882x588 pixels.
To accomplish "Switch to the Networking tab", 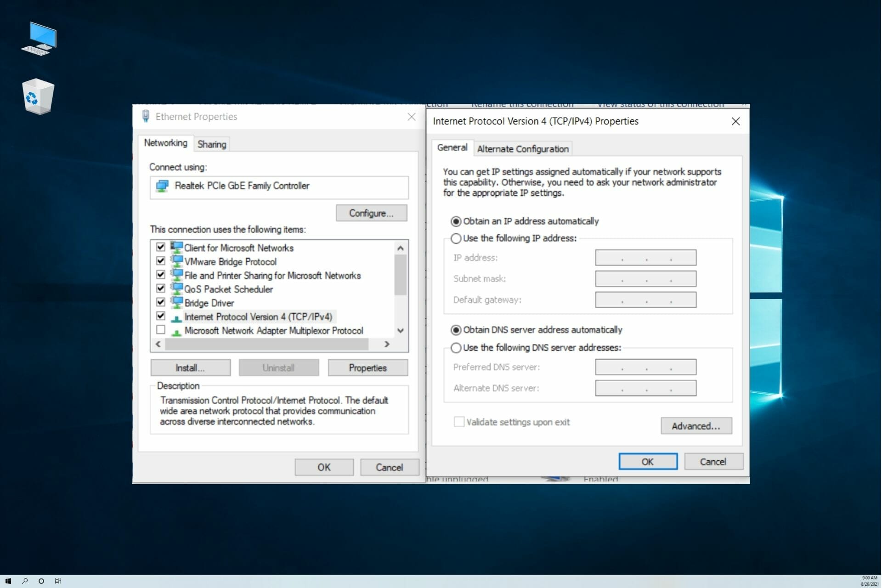I will click(165, 143).
